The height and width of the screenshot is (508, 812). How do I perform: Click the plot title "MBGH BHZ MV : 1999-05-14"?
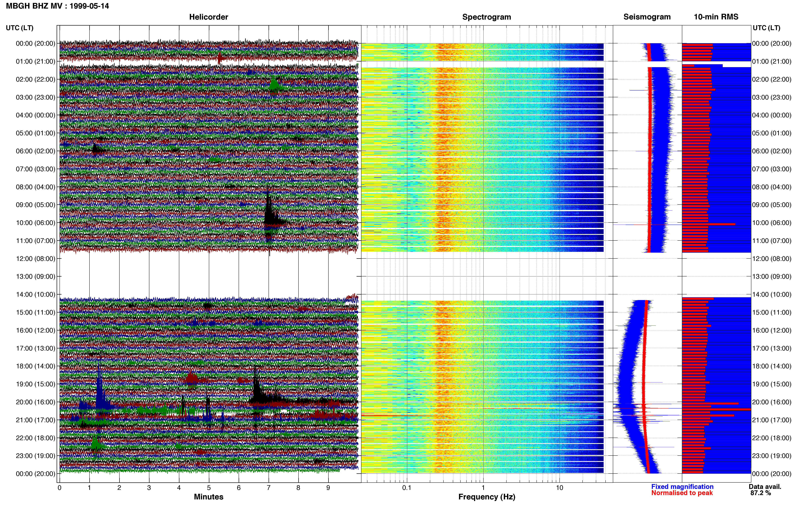coord(57,6)
